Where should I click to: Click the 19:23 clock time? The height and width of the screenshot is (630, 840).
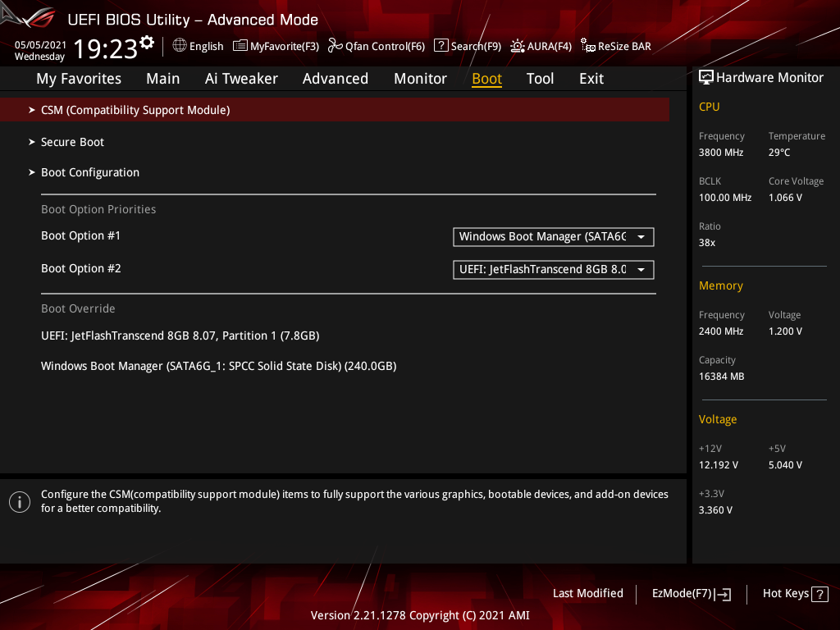tap(106, 48)
